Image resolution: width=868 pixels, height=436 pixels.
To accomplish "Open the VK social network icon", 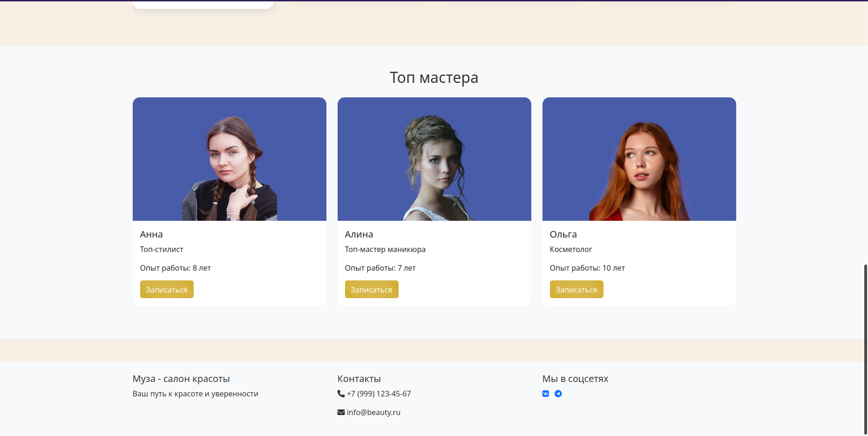I will (546, 394).
